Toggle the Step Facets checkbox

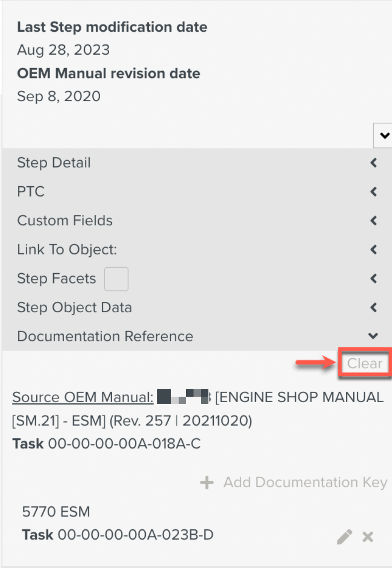pyautogui.click(x=116, y=279)
